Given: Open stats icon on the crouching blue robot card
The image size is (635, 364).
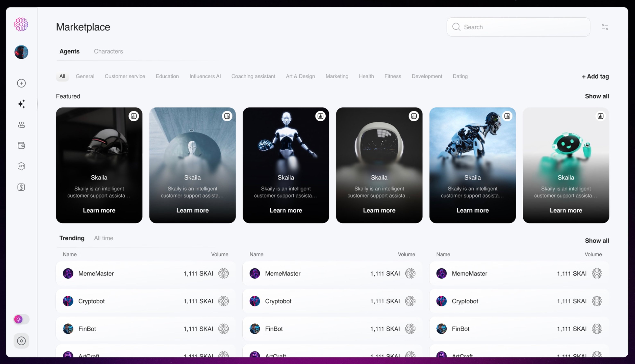Looking at the screenshot, I should 507,116.
